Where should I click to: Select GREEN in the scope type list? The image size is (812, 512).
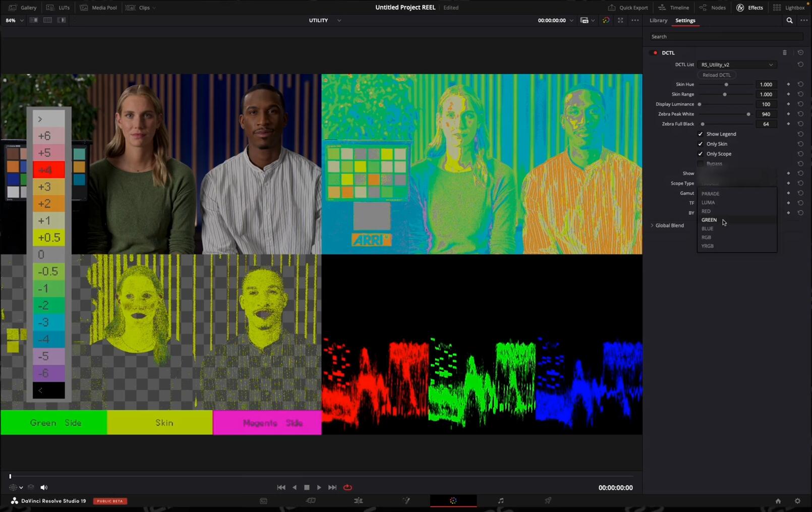(709, 220)
